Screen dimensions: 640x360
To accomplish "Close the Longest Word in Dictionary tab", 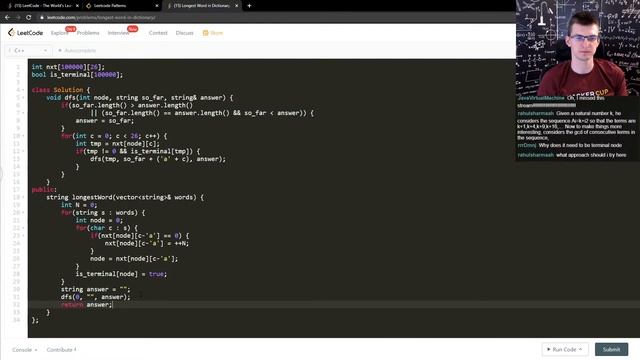I will (x=236, y=6).
